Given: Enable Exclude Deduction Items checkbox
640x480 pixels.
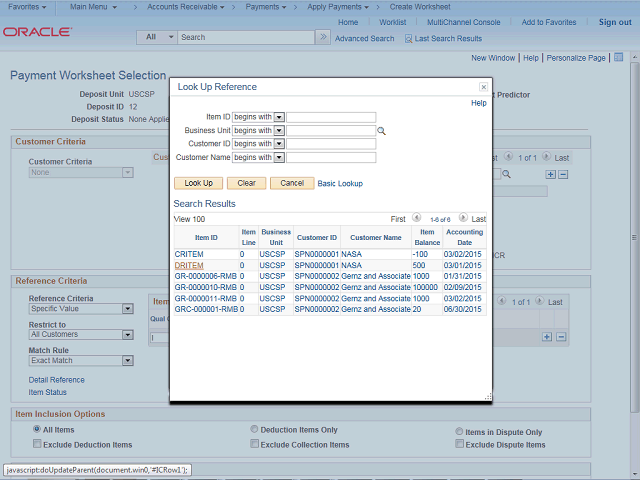Looking at the screenshot, I should tap(37, 444).
